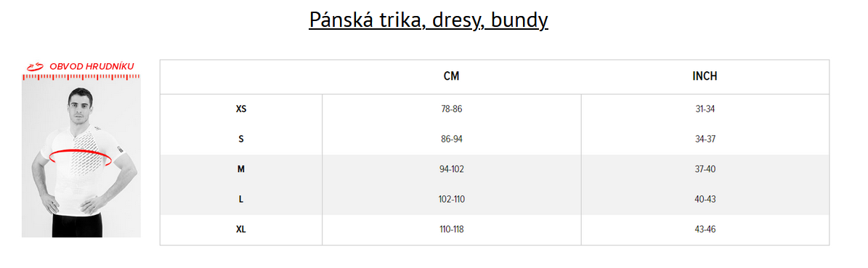Click the L size row label
The image size is (868, 268).
tap(241, 199)
